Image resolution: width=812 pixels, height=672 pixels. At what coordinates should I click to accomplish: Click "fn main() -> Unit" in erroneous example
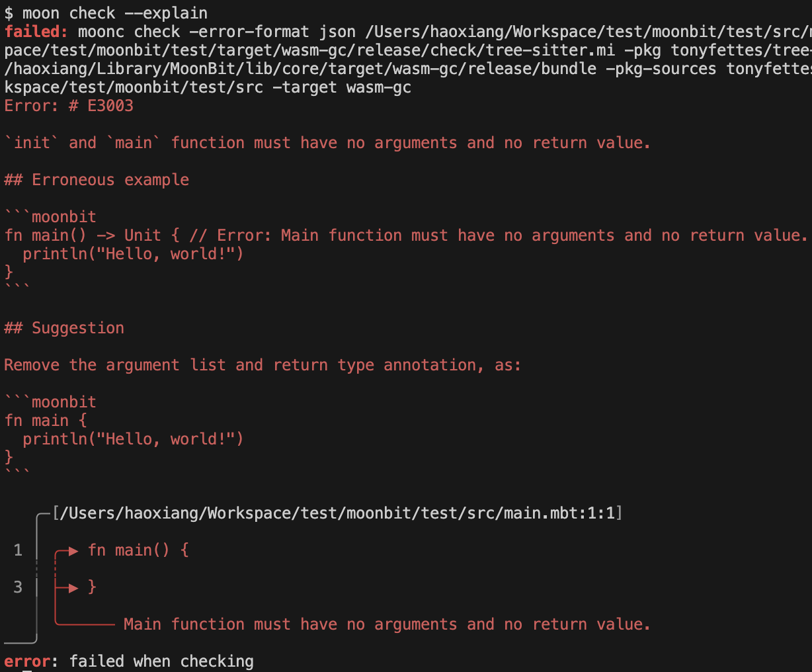83,235
